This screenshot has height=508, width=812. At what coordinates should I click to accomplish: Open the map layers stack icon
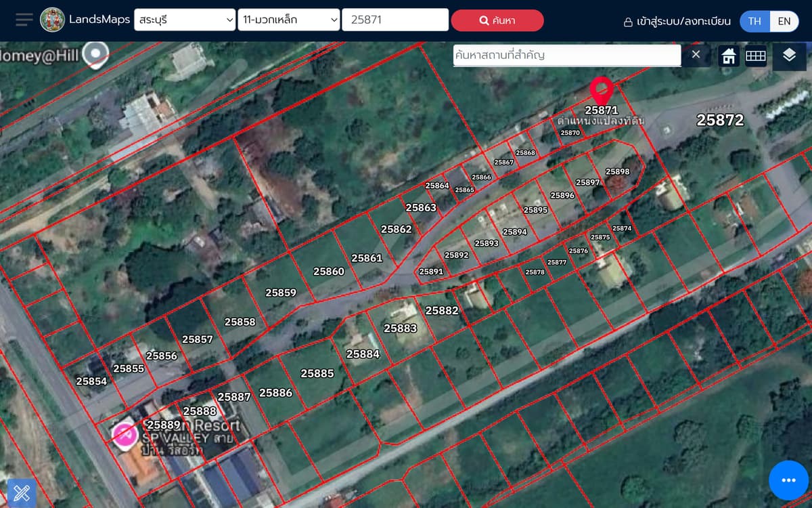(789, 56)
